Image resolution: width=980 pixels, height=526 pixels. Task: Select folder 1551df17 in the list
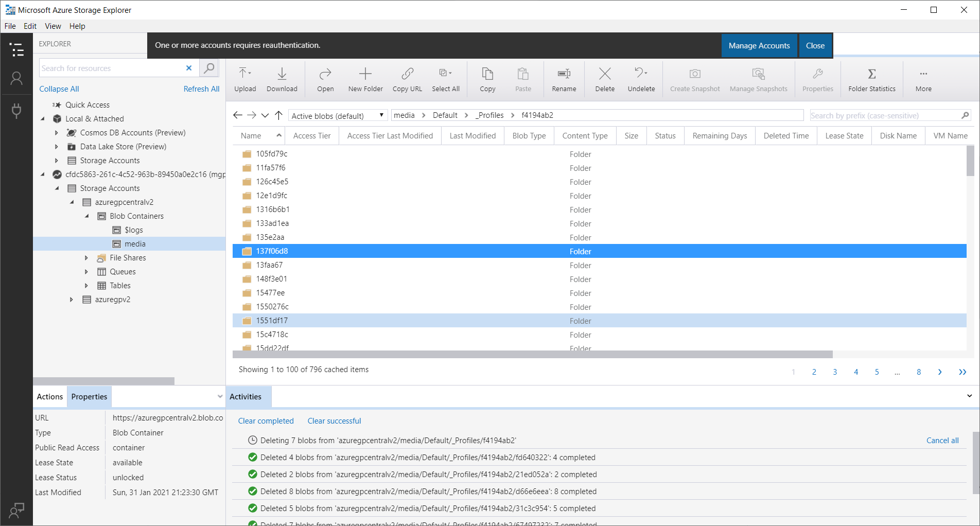[599, 321]
